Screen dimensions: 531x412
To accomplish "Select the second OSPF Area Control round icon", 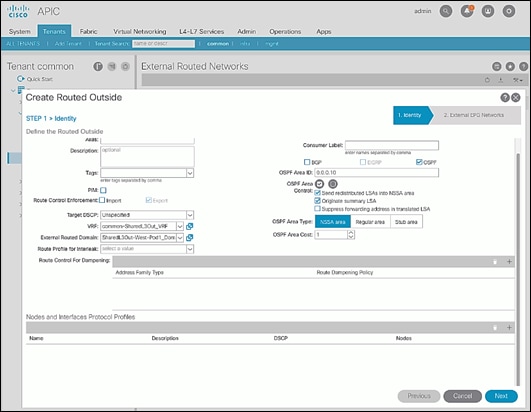I will [x=333, y=184].
